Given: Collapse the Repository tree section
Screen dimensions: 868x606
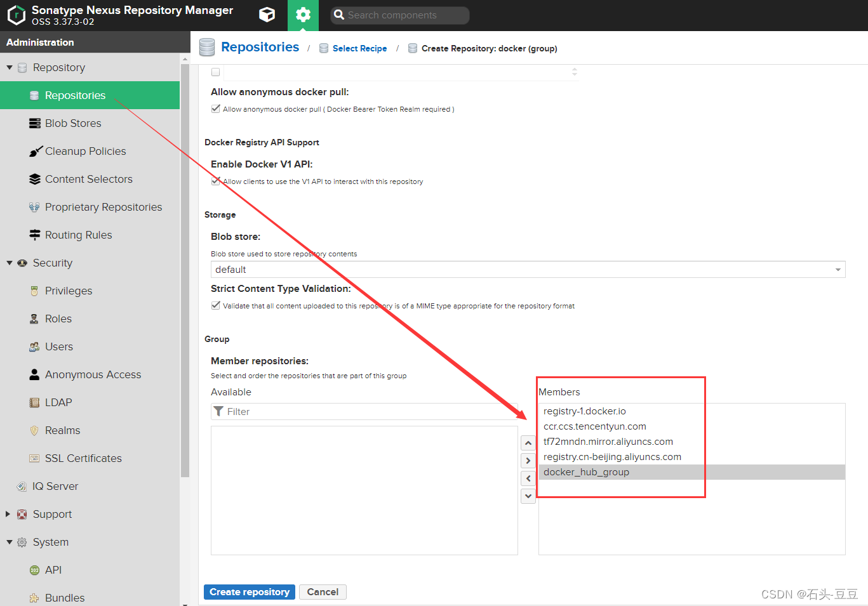Looking at the screenshot, I should tap(10, 67).
